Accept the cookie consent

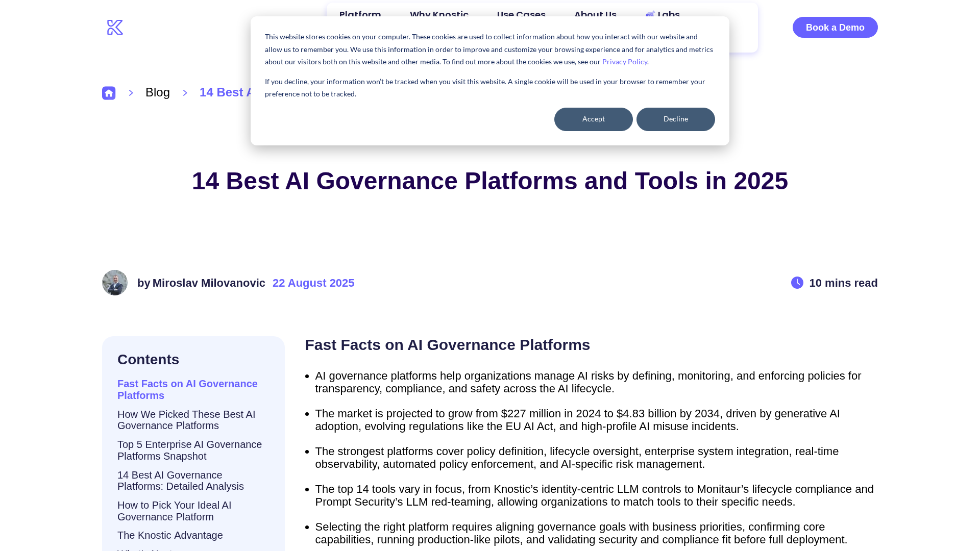tap(593, 119)
